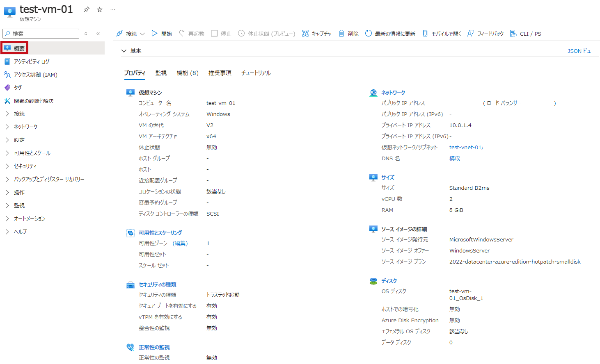Open the サイズ section heading link

[388, 177]
